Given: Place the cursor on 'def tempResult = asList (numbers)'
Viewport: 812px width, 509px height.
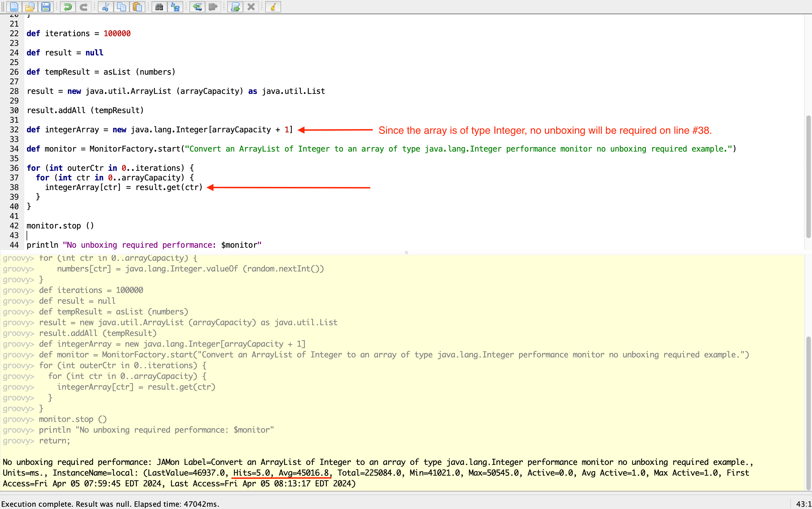Looking at the screenshot, I should (x=101, y=72).
